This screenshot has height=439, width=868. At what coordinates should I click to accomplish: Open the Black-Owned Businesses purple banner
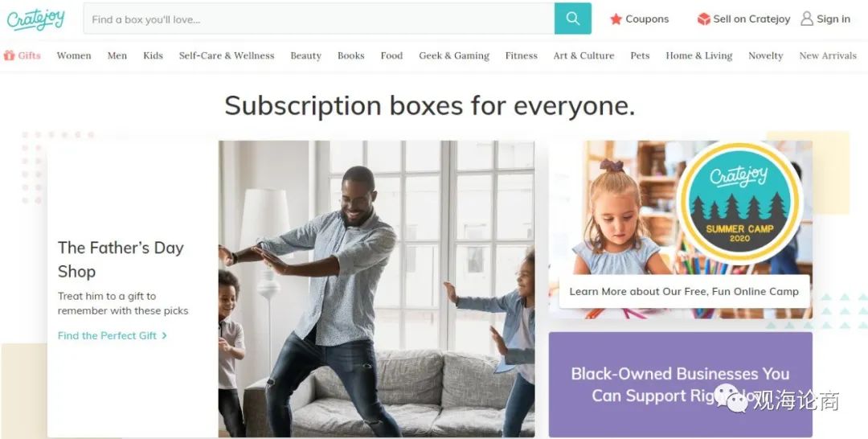tap(681, 385)
